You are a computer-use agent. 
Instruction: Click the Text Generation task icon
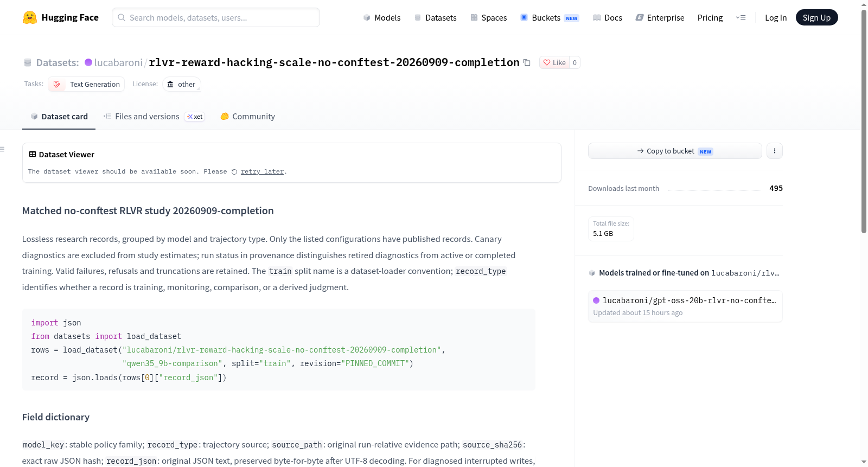point(57,84)
